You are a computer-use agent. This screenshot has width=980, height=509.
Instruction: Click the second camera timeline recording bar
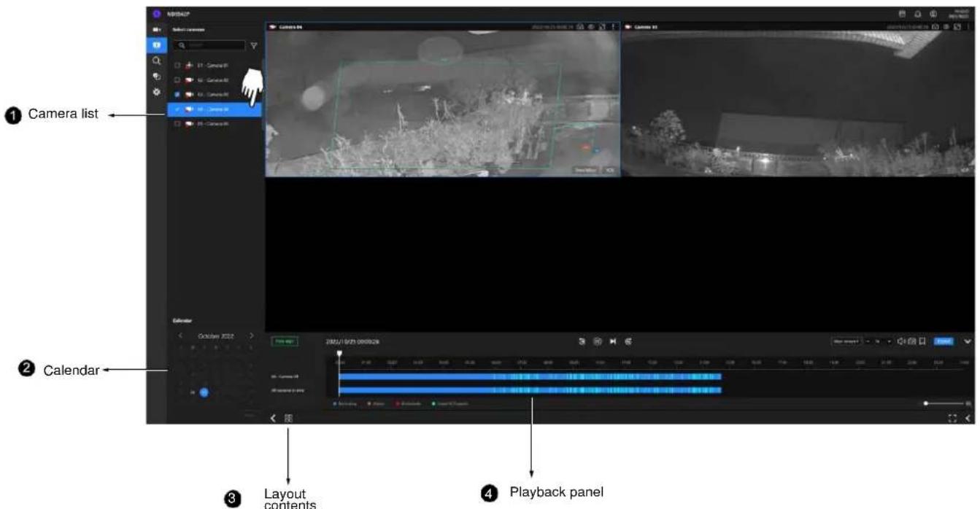pos(530,390)
